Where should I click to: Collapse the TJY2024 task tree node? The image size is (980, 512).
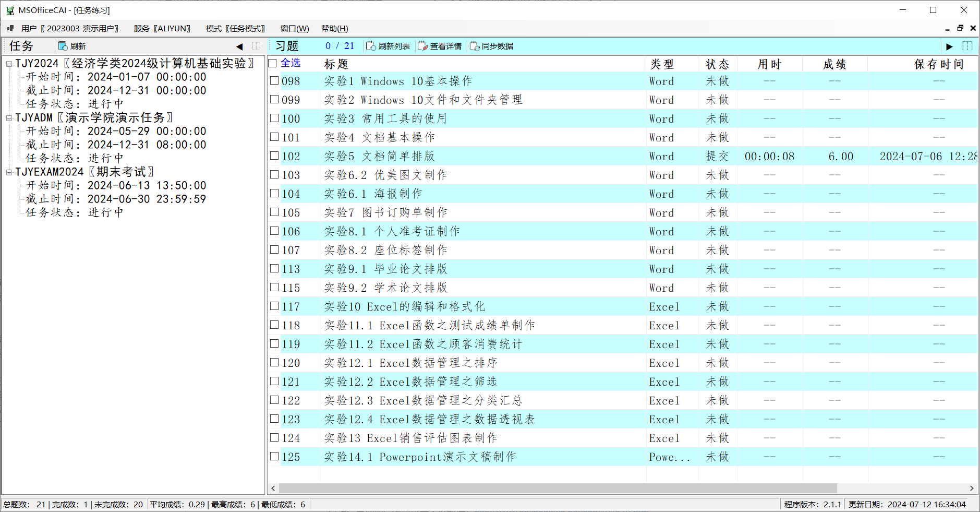pos(9,64)
